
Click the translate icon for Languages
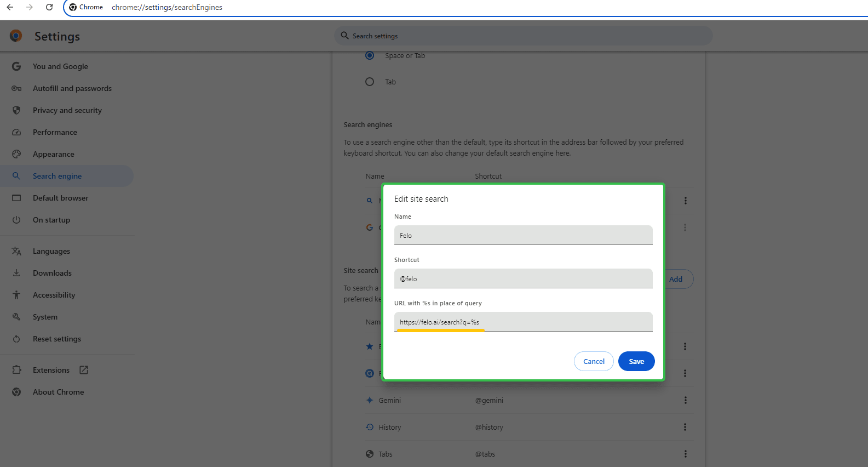[x=16, y=251]
